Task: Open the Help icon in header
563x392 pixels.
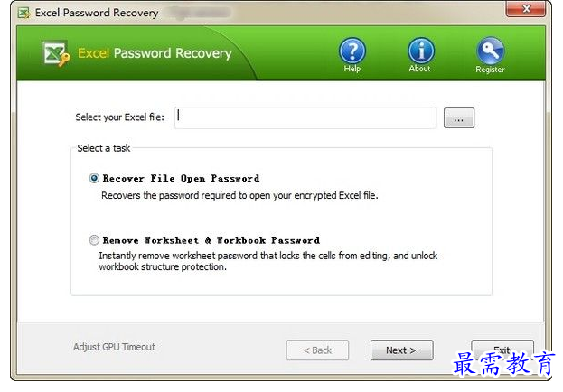Action: click(352, 51)
